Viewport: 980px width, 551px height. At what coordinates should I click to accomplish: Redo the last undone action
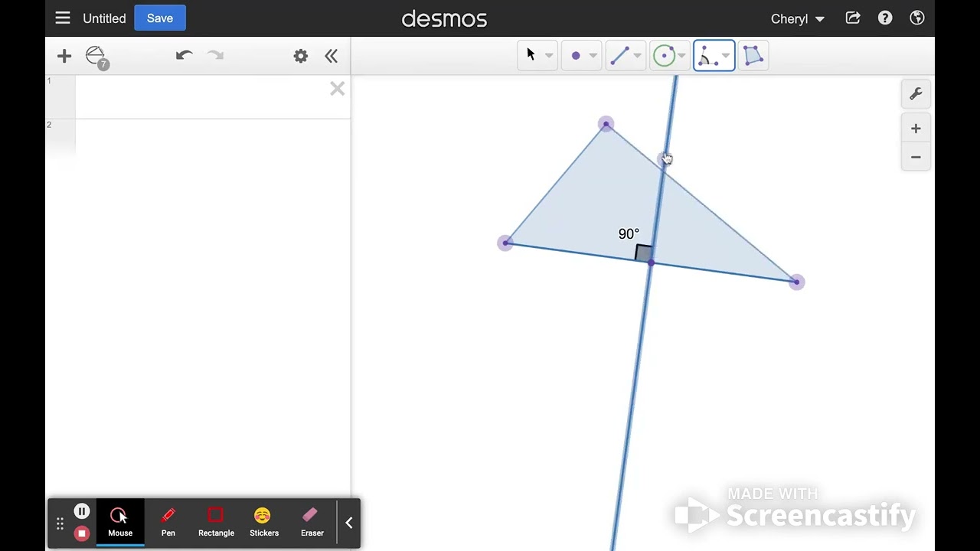[x=216, y=55]
